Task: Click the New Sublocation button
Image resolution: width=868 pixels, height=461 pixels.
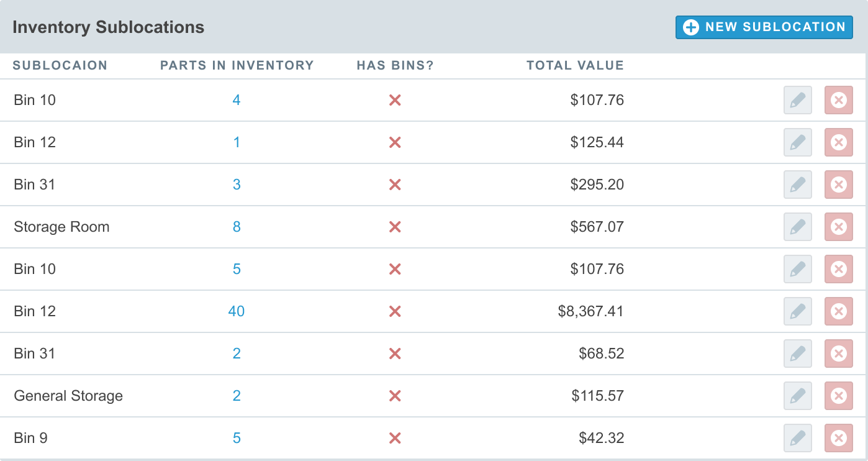Action: [x=763, y=27]
